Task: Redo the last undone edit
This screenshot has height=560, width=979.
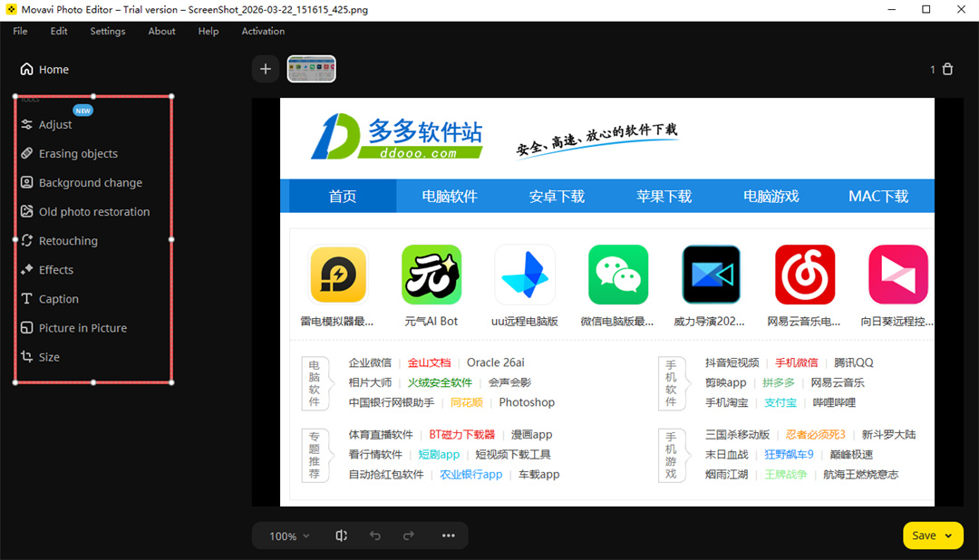Action: (408, 536)
